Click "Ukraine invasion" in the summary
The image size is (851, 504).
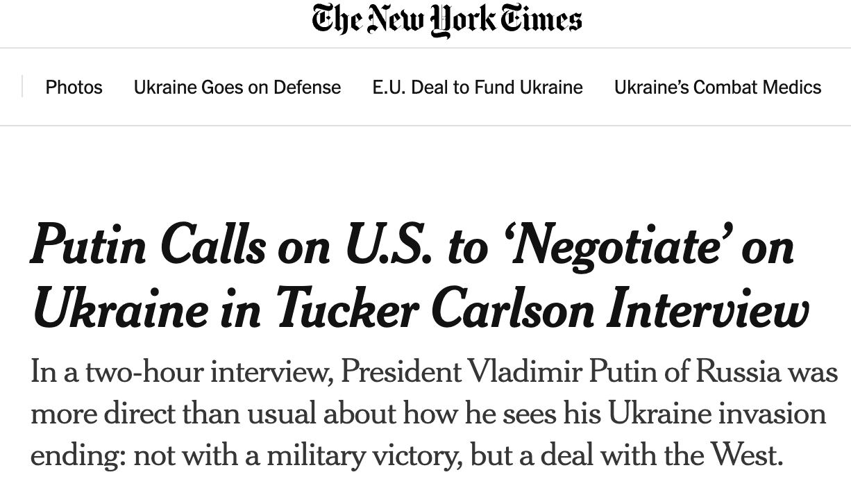click(x=717, y=414)
